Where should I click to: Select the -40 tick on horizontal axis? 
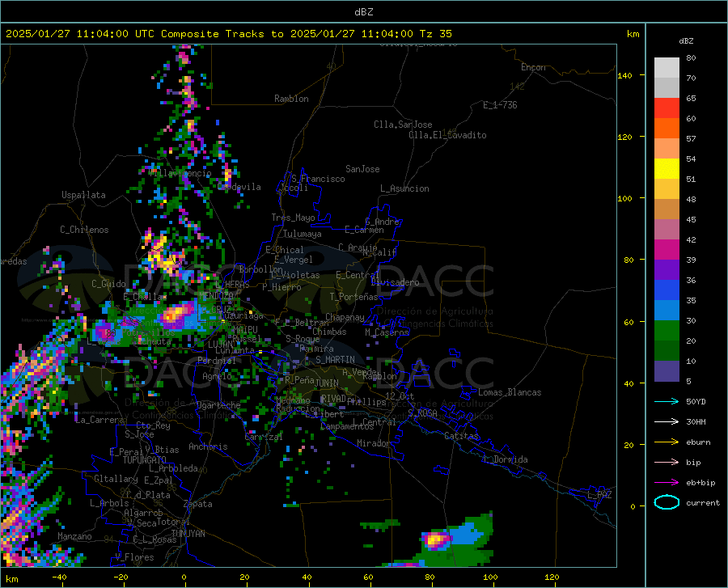(59, 577)
